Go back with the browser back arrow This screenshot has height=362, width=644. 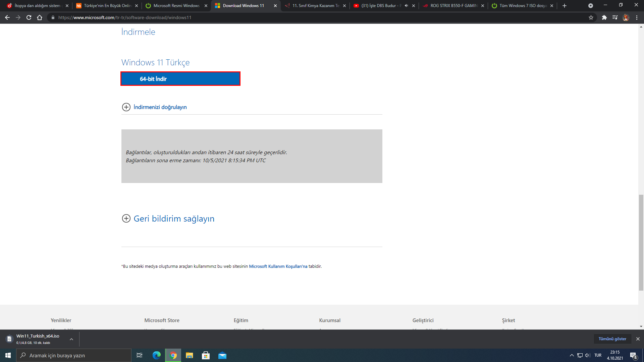tap(7, 17)
